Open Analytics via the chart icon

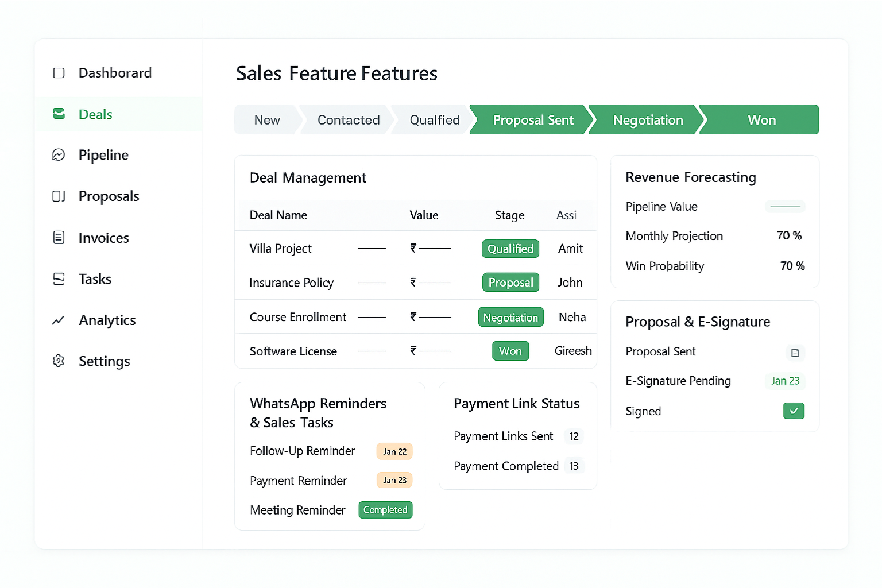pyautogui.click(x=58, y=320)
